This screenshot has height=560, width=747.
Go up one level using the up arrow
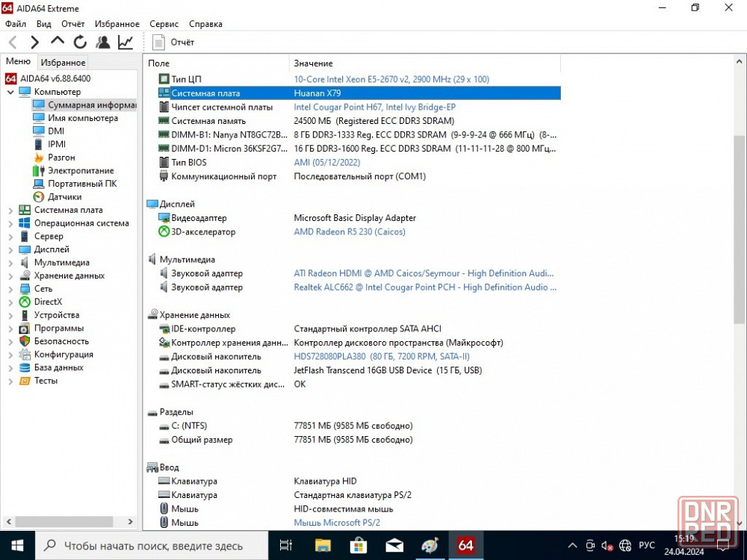58,41
